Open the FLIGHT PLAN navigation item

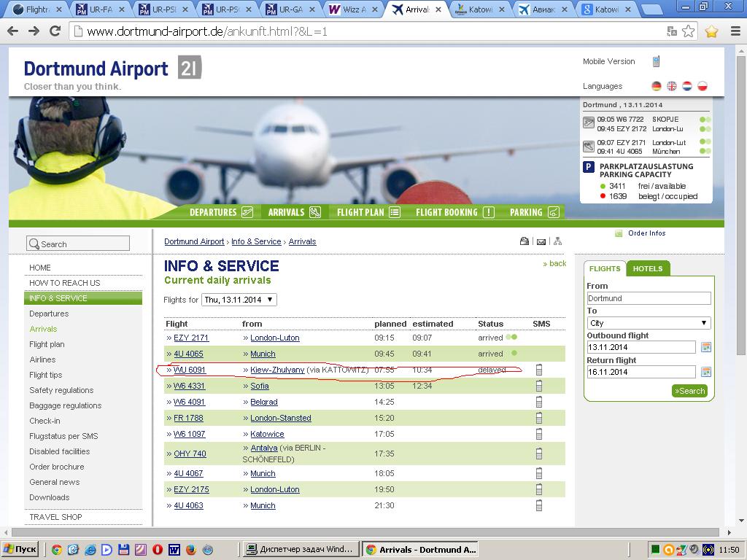coord(368,212)
